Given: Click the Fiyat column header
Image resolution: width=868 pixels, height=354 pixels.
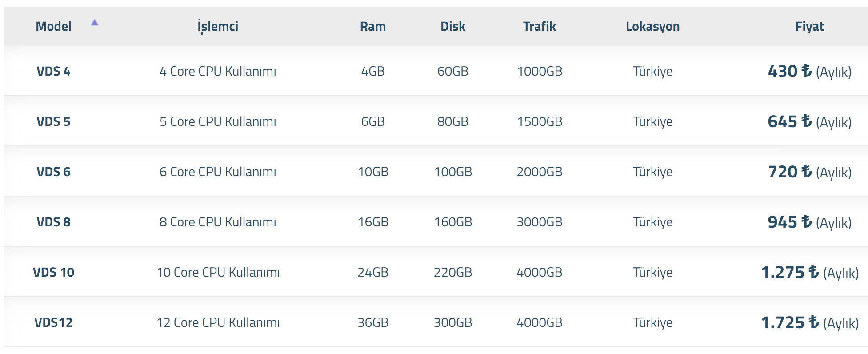Looking at the screenshot, I should [x=809, y=27].
